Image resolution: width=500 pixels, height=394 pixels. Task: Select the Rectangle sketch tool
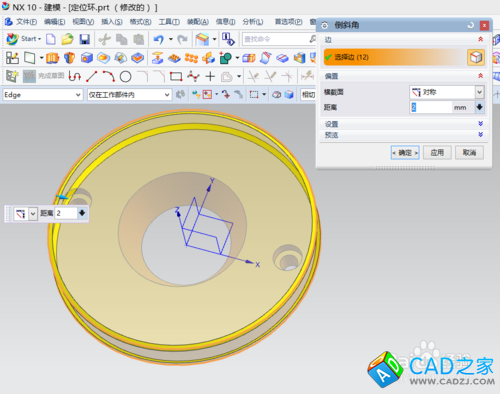pyautogui.click(x=176, y=77)
